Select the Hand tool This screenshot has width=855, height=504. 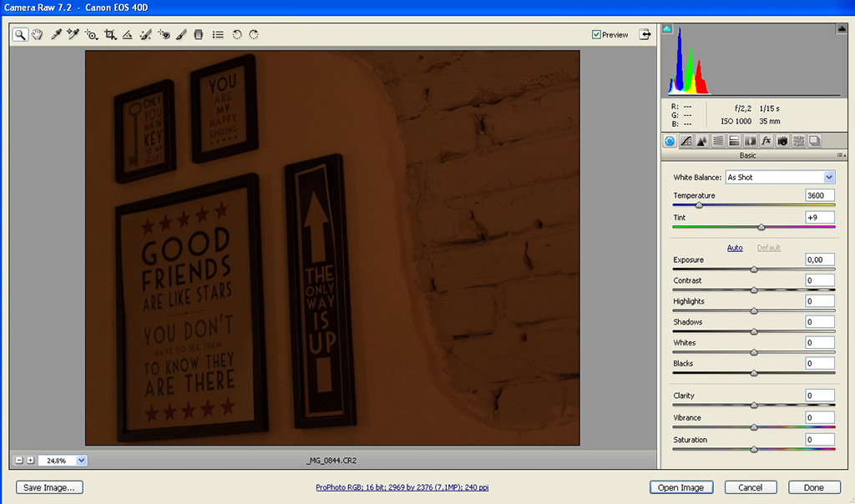(37, 35)
